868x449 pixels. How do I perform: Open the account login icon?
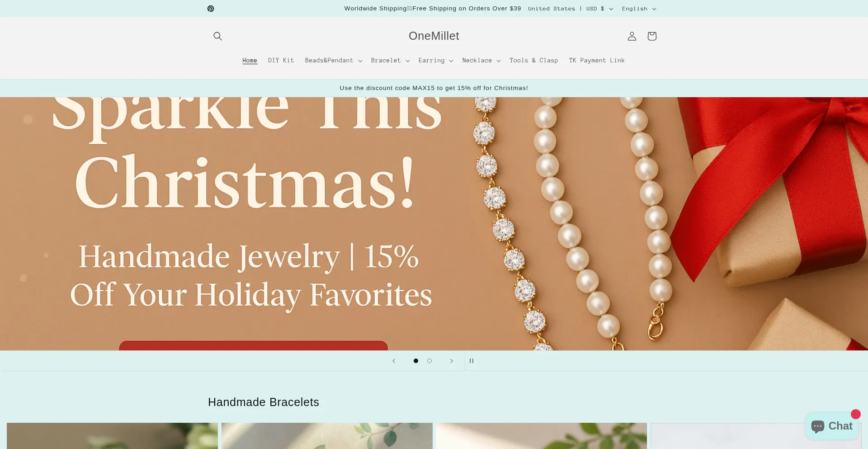(x=632, y=36)
